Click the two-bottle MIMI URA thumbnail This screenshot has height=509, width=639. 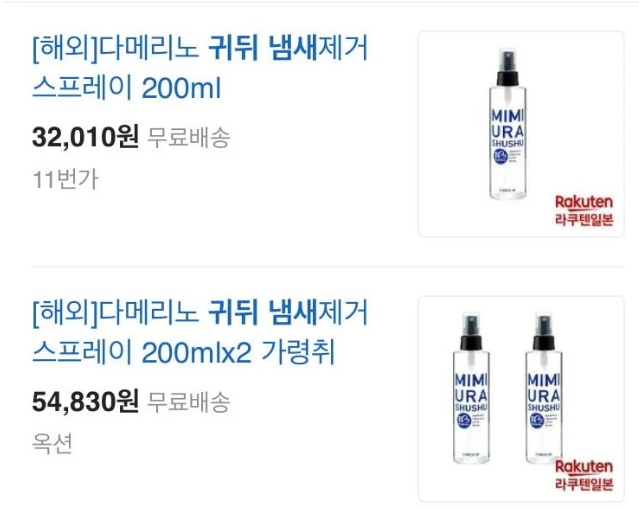(521, 399)
